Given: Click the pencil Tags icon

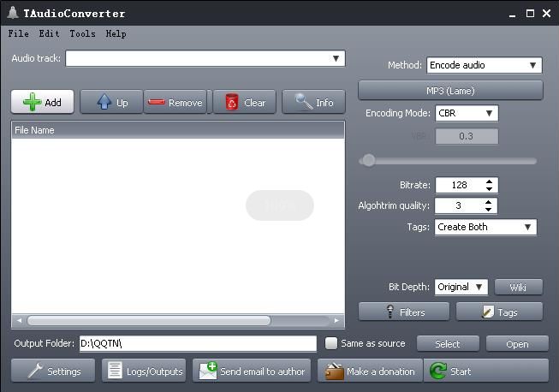Looking at the screenshot, I should coord(487,312).
